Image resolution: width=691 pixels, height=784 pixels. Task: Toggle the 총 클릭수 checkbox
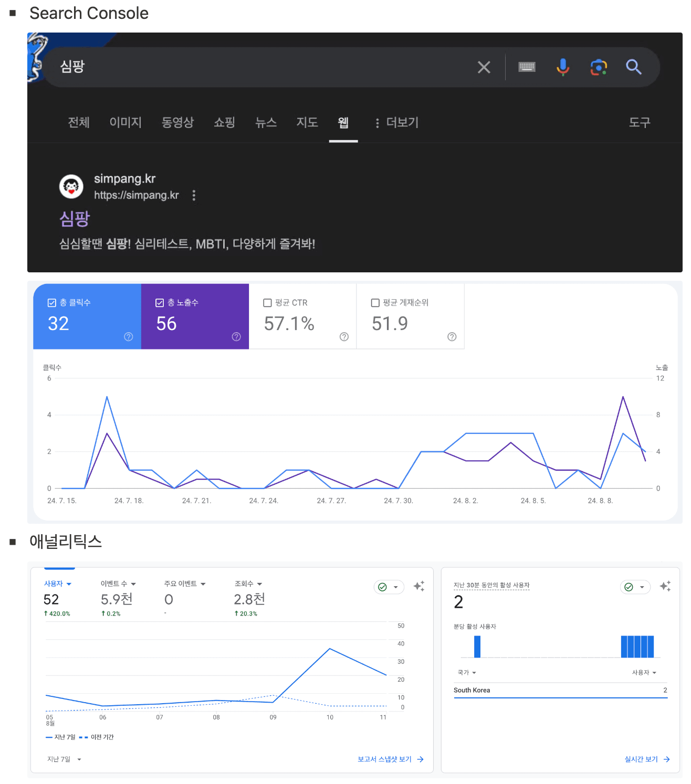(52, 303)
